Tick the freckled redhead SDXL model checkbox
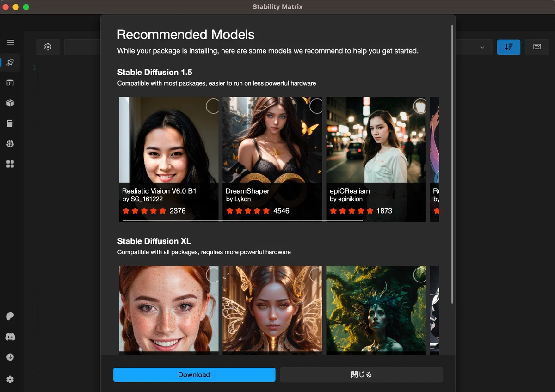The width and height of the screenshot is (555, 392). pos(212,275)
